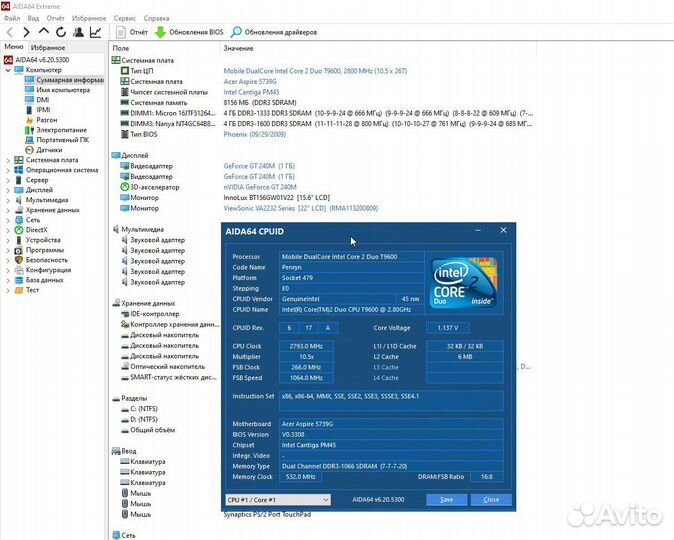Open the Файл menu
The height and width of the screenshot is (540, 674).
click(12, 18)
